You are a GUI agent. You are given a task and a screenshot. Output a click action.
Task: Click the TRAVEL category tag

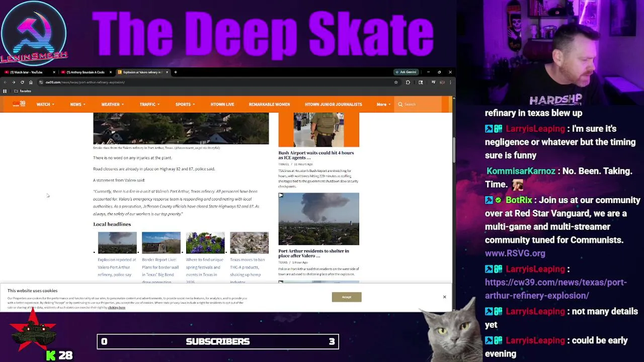pyautogui.click(x=284, y=164)
